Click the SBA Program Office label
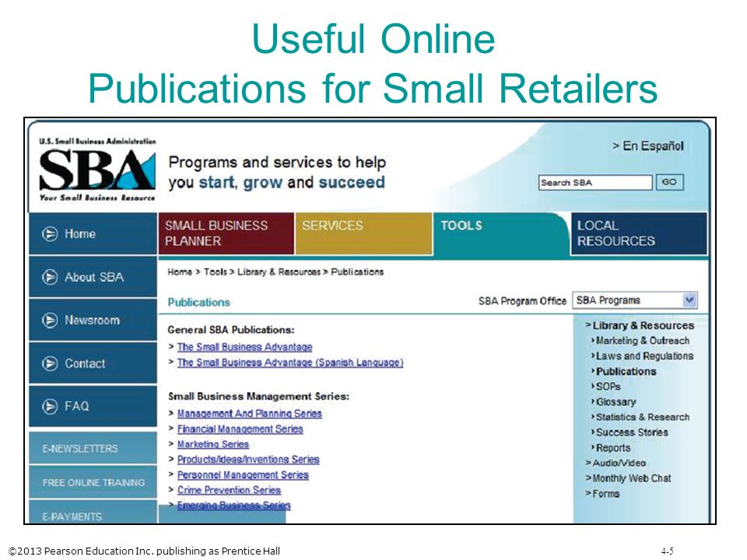The height and width of the screenshot is (560, 747). click(522, 301)
